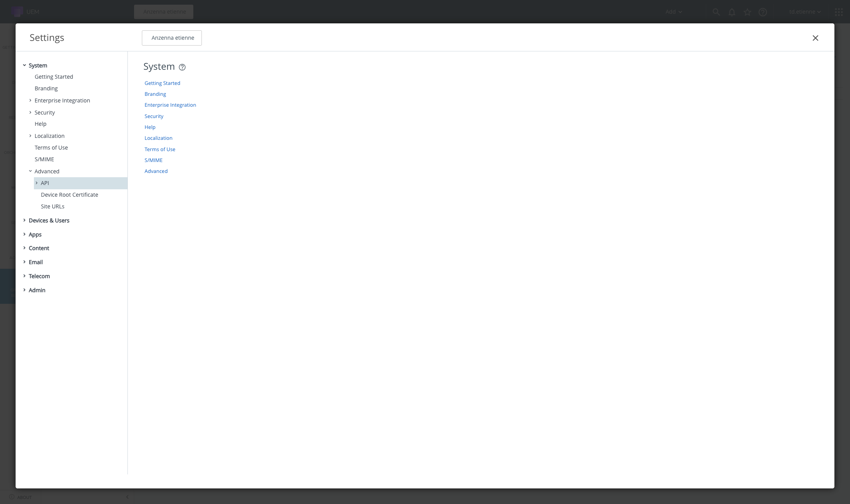The image size is (850, 504).
Task: Click the favorites star icon
Action: (747, 12)
